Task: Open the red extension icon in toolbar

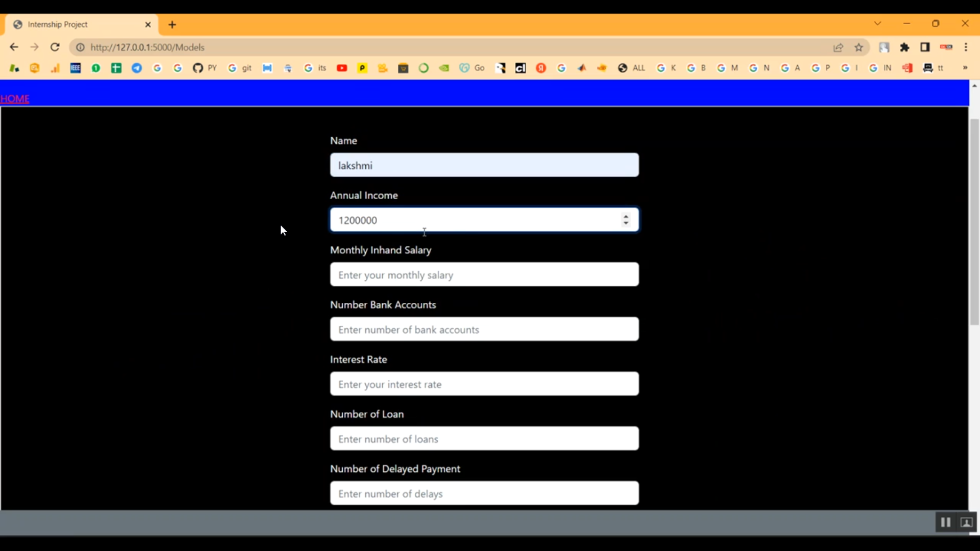Action: (946, 47)
